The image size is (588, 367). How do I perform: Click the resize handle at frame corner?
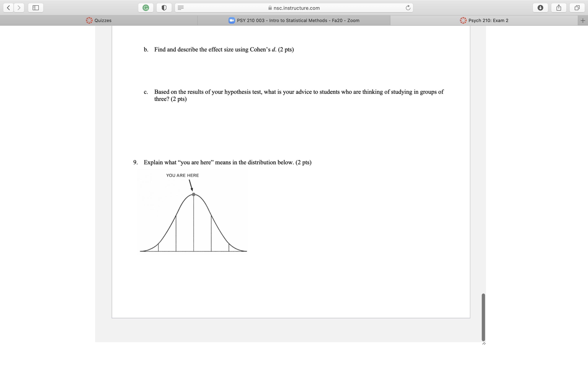(484, 343)
